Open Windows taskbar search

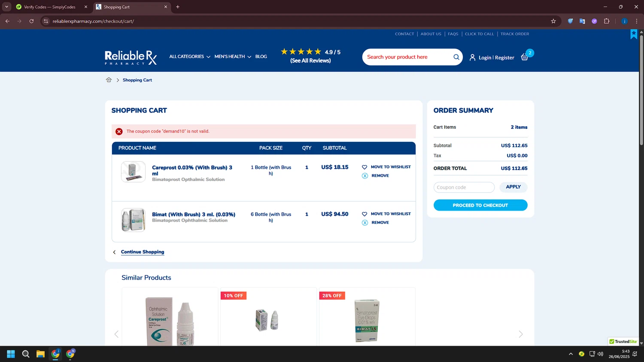tap(26, 354)
